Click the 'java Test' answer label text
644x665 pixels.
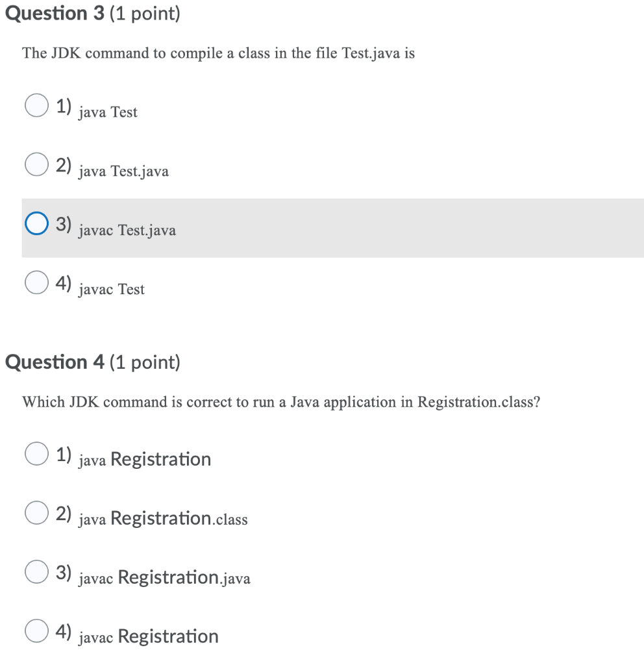tap(108, 112)
